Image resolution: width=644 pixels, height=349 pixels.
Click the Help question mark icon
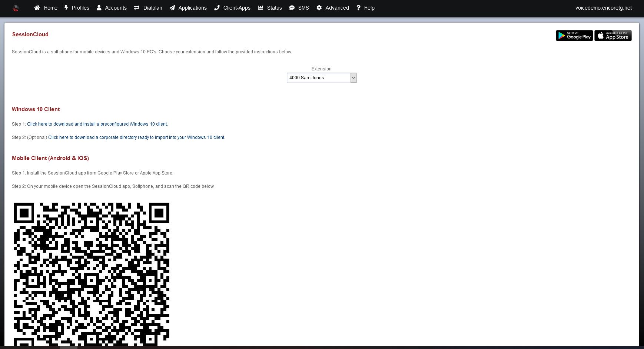click(x=358, y=8)
